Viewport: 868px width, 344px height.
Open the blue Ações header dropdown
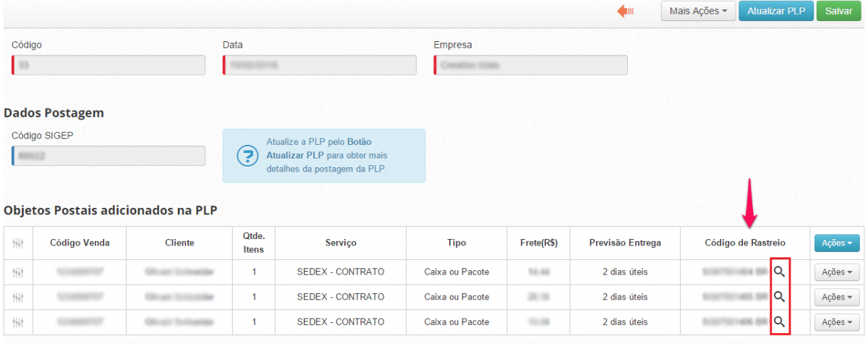click(x=837, y=243)
